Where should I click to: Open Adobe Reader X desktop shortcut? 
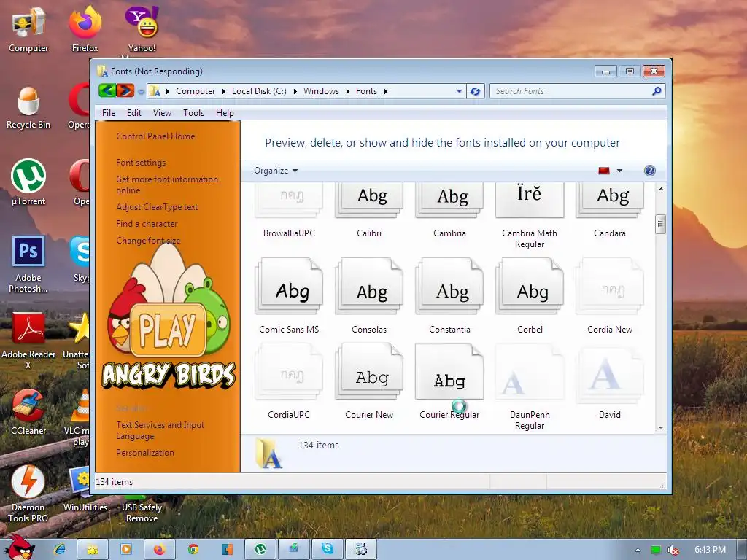click(x=28, y=341)
